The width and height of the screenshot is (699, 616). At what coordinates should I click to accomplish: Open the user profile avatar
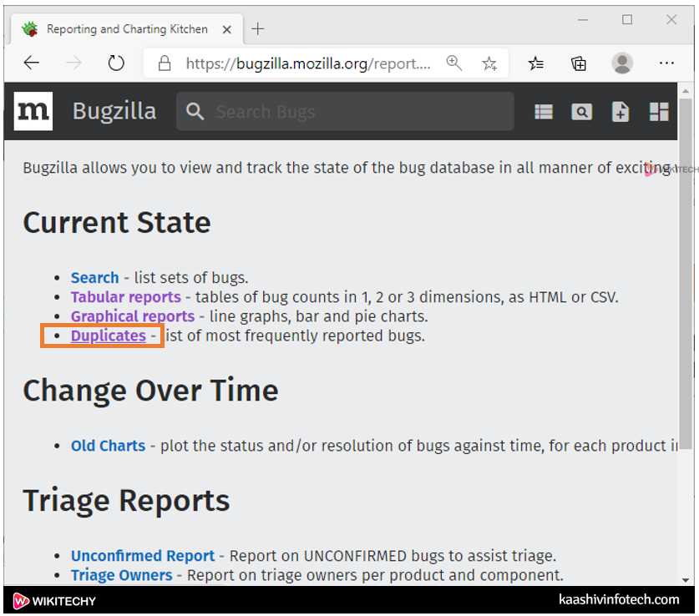coord(622,63)
